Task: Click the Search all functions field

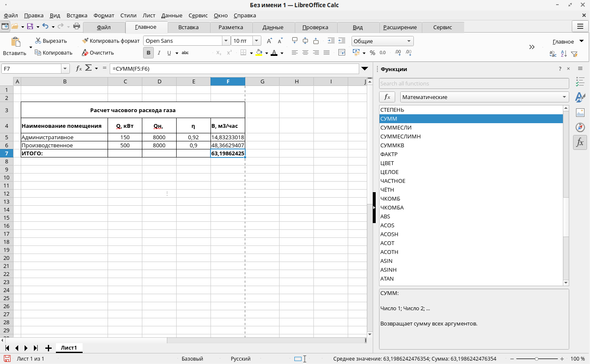Action: (474, 83)
